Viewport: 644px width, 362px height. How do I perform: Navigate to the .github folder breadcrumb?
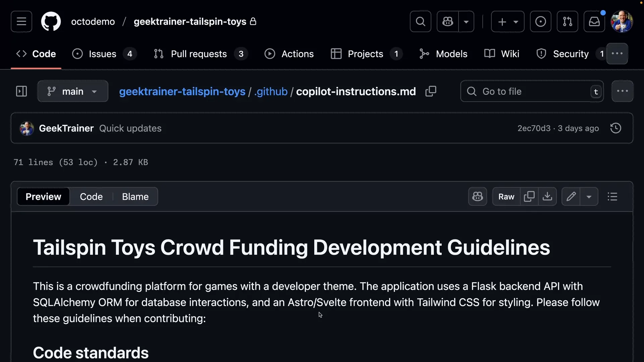[x=271, y=92]
